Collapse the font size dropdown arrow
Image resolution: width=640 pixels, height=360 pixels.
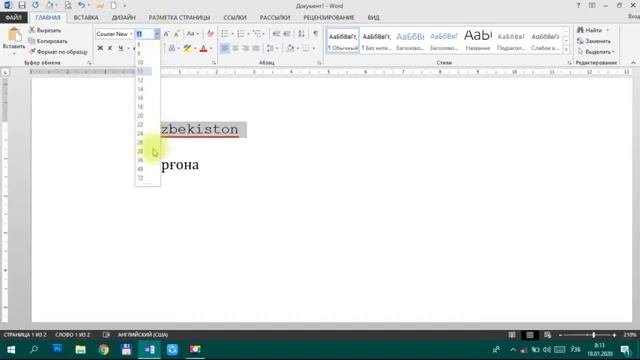(157, 34)
